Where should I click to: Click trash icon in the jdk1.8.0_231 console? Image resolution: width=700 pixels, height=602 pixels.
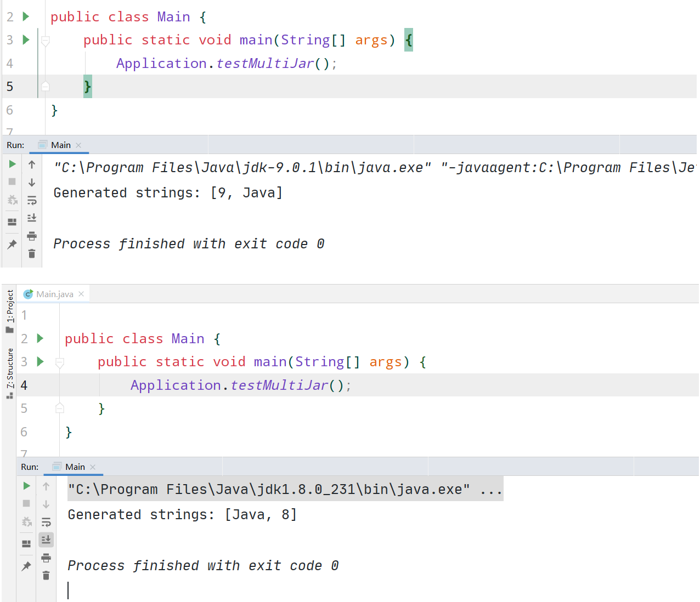coord(46,576)
